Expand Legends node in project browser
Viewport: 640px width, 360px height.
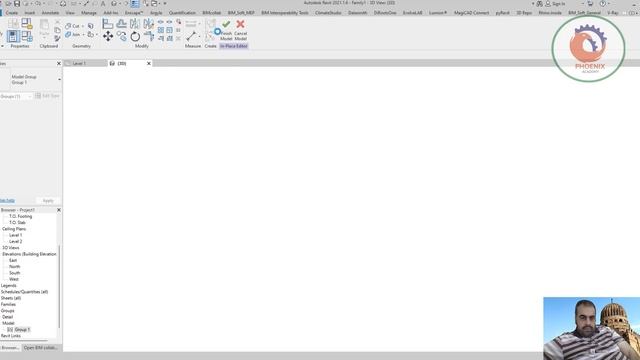coord(9,285)
